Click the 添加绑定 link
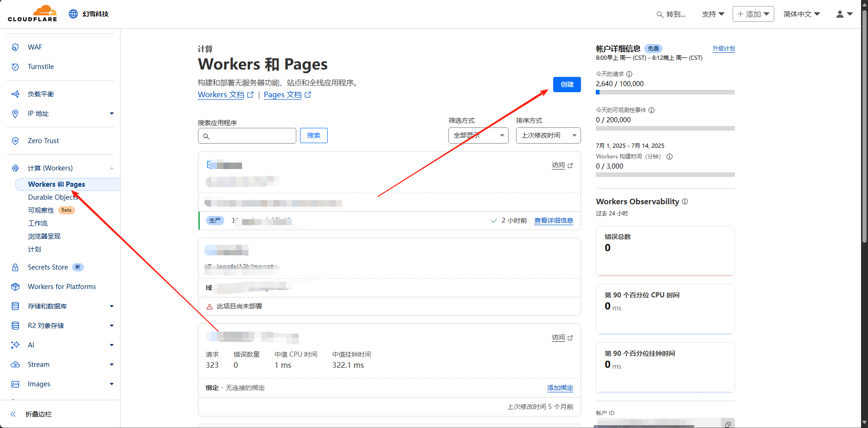This screenshot has width=868, height=428. 560,388
